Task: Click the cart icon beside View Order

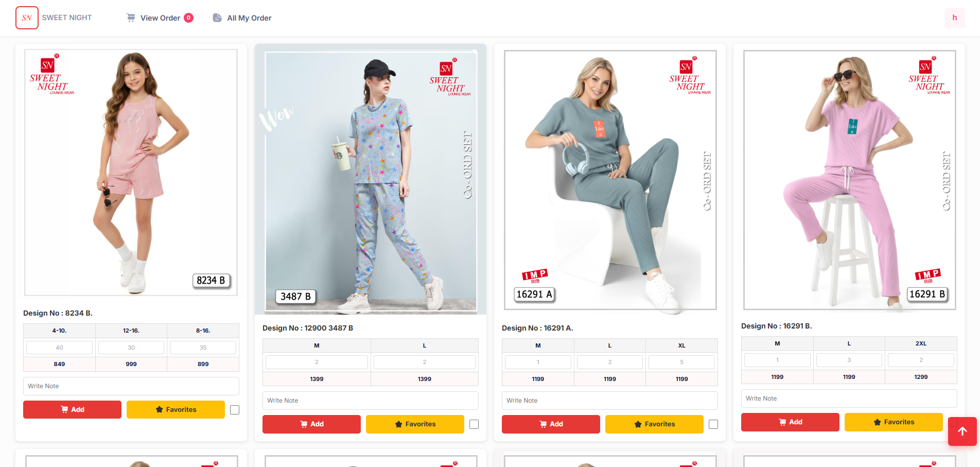Action: pos(131,18)
